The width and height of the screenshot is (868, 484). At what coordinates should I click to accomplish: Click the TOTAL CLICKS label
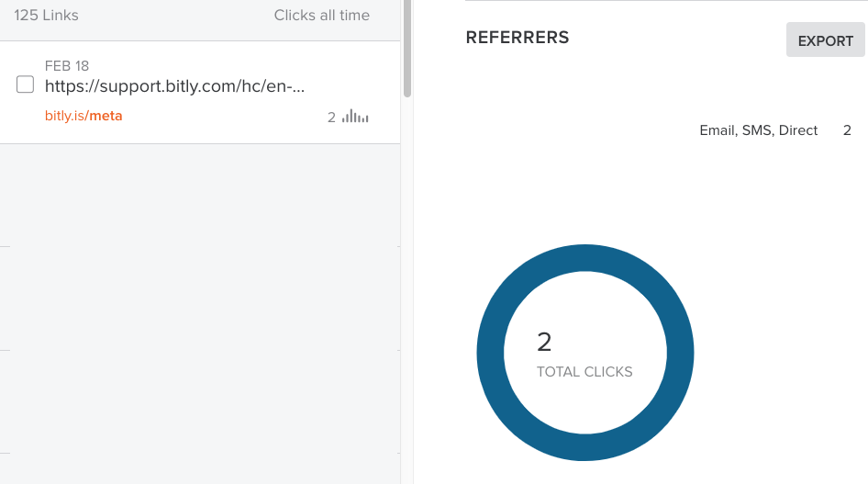coord(584,372)
